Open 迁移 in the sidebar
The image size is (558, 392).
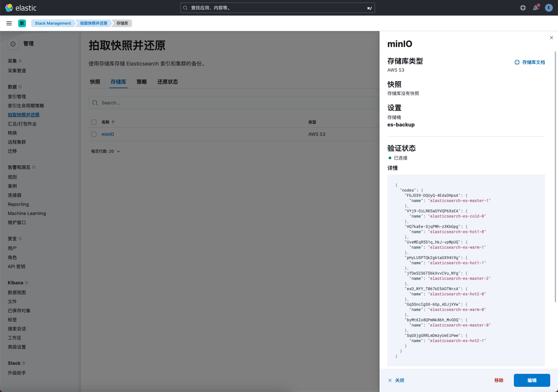(12, 151)
